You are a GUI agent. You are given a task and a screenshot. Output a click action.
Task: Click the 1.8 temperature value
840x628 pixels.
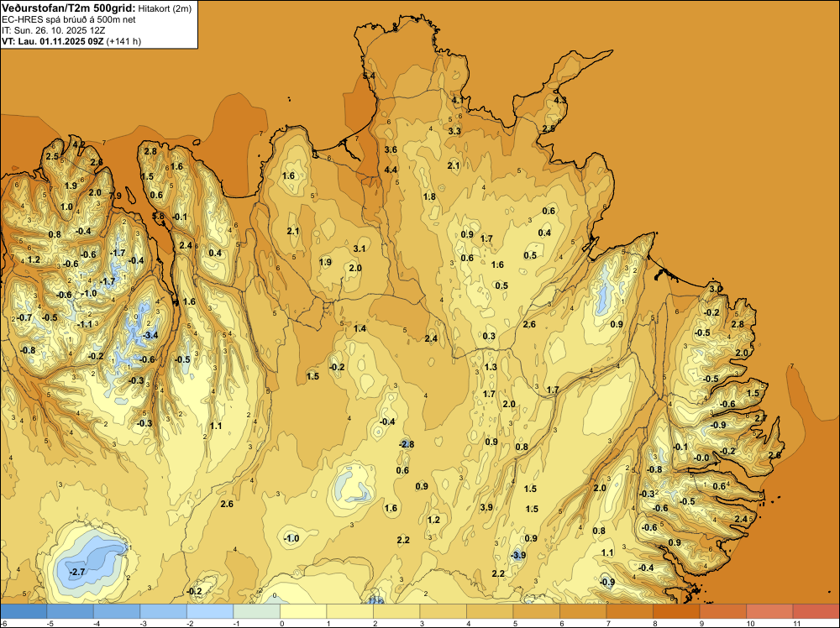click(429, 196)
